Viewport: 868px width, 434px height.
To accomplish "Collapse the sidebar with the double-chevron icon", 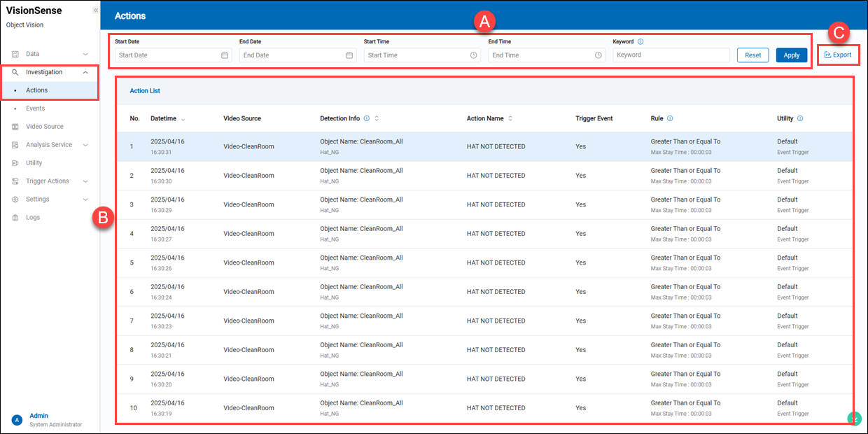I will click(95, 10).
